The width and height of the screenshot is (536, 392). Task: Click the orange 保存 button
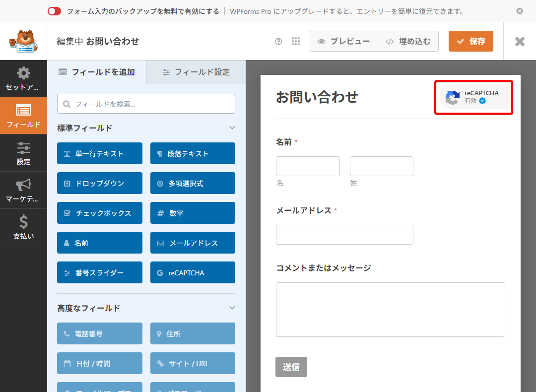tap(470, 42)
